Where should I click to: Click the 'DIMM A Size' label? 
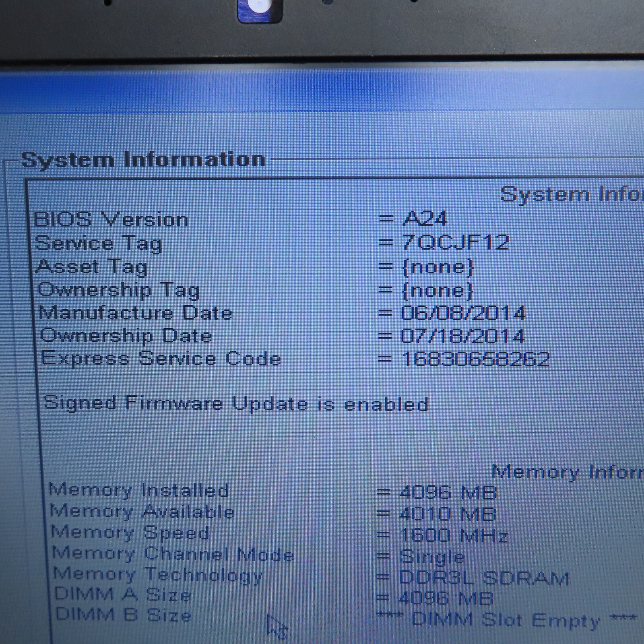tap(122, 594)
